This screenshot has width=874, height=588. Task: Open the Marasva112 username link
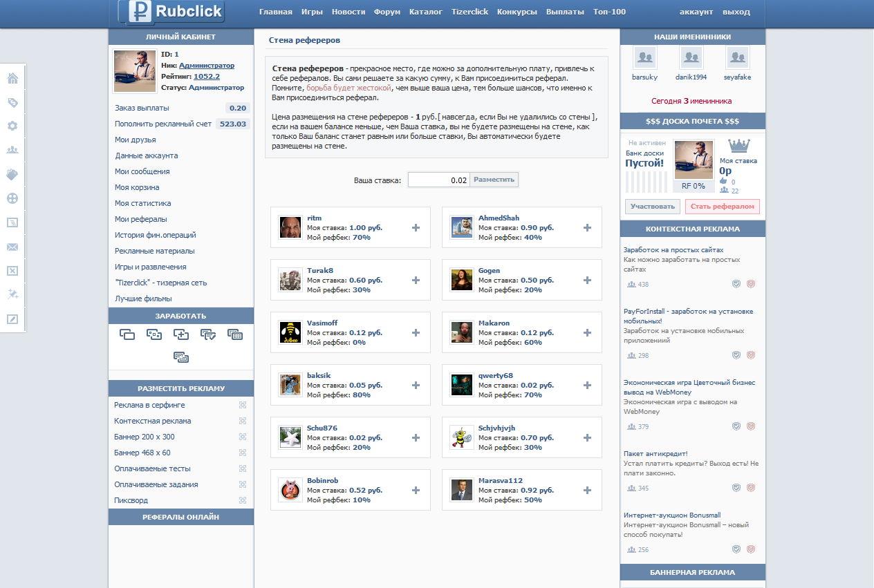501,480
